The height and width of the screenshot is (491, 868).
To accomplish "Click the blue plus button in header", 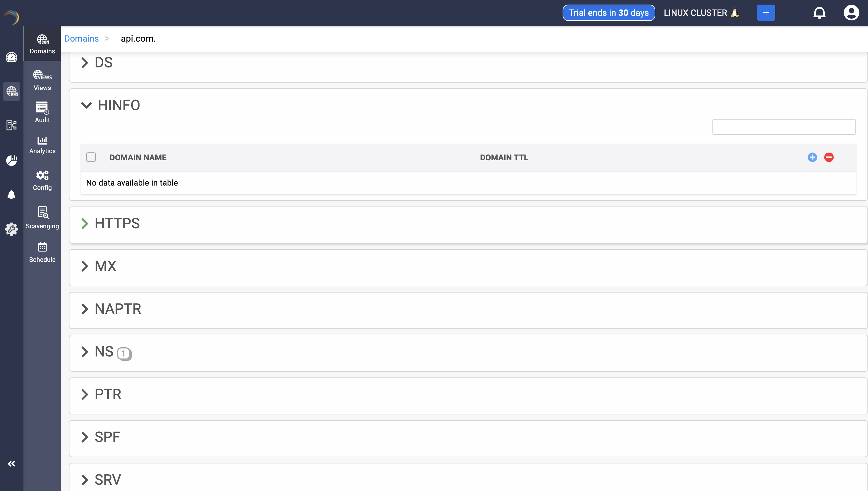I will 766,13.
